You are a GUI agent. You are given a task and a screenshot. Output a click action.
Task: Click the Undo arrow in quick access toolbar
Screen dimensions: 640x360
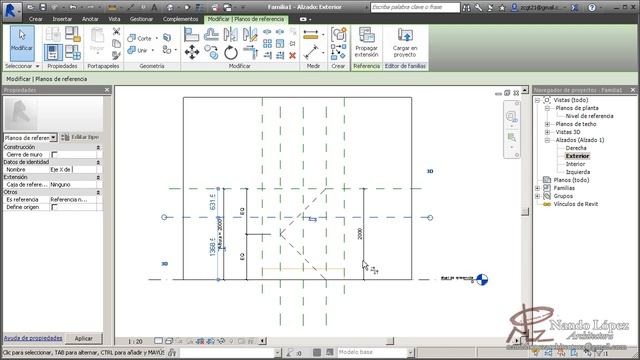click(73, 7)
